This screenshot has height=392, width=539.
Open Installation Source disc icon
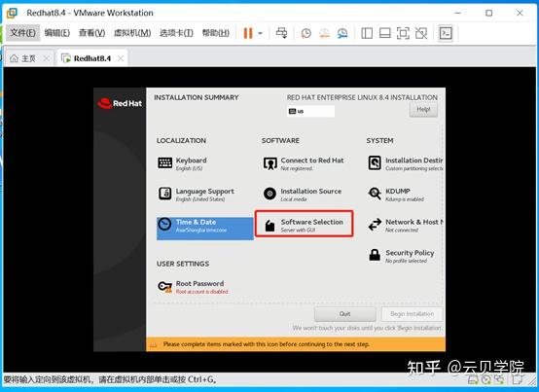pos(269,194)
